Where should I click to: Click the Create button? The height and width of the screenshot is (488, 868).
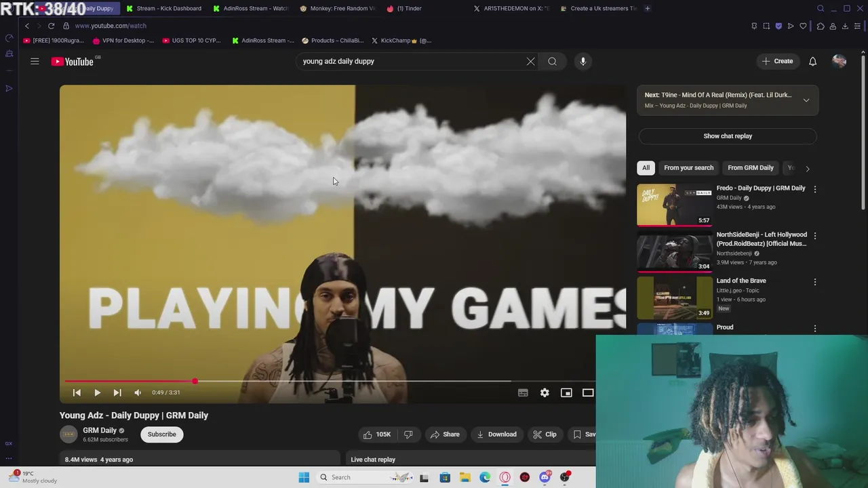click(x=777, y=61)
